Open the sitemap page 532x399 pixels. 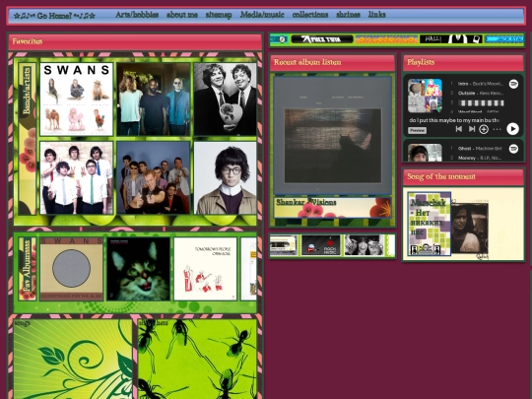click(x=219, y=15)
